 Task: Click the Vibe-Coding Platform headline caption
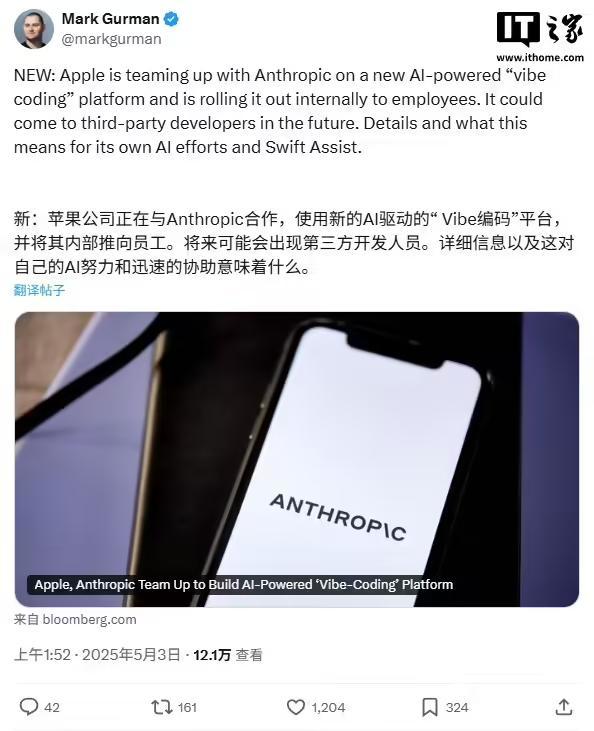tap(244, 585)
